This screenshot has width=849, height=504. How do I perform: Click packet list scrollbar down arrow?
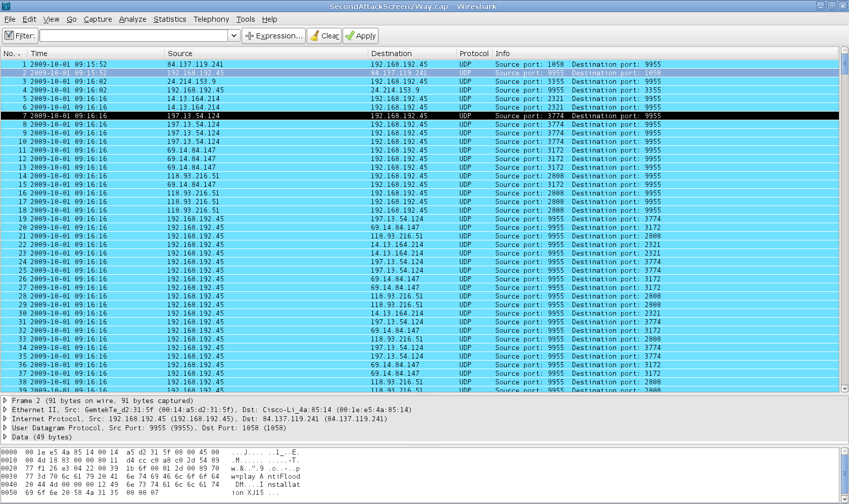(844, 388)
